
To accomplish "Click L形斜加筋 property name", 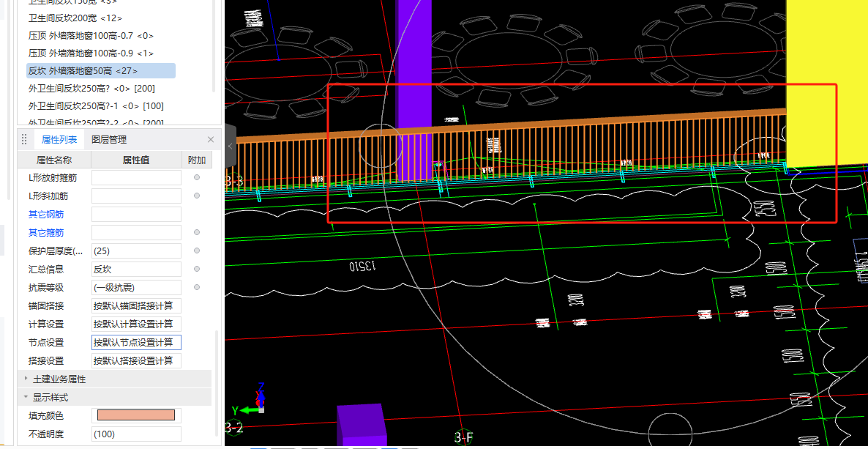I will [x=48, y=196].
